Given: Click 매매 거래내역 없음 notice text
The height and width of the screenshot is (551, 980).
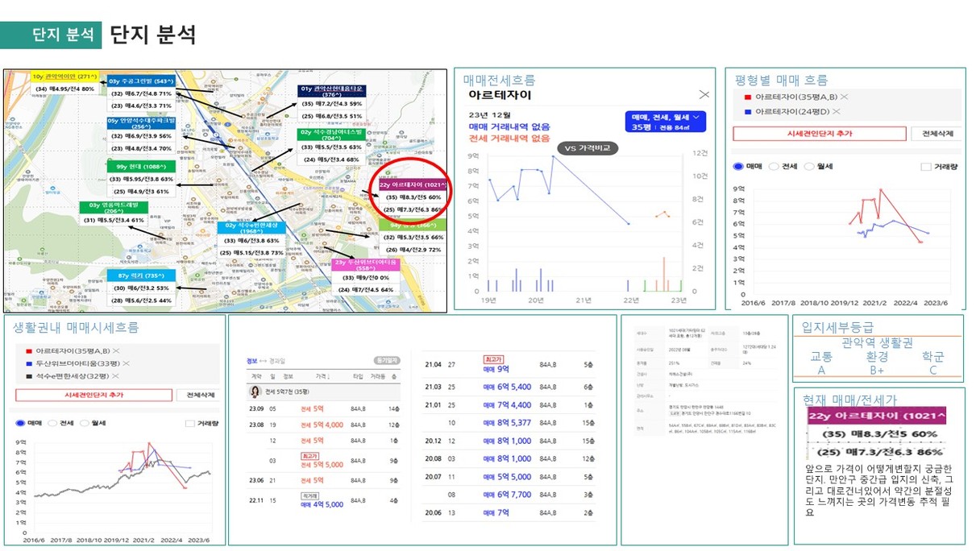Looking at the screenshot, I should pyautogui.click(x=509, y=126).
